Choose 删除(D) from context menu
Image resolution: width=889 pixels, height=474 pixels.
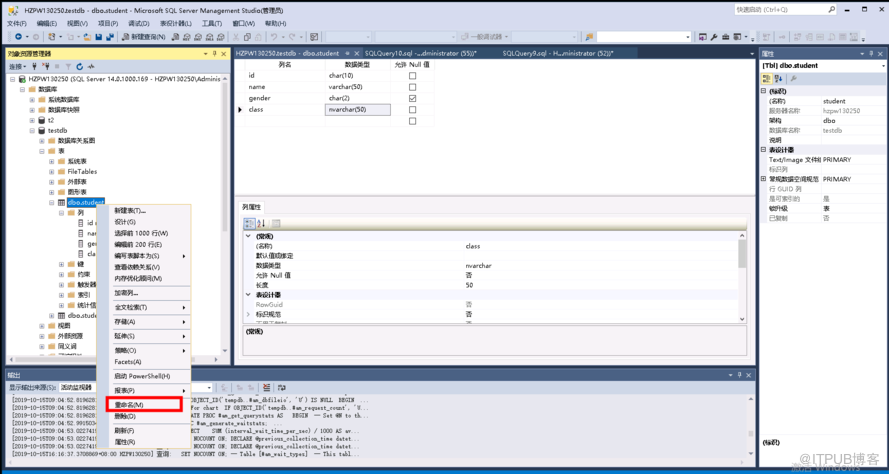tap(125, 416)
